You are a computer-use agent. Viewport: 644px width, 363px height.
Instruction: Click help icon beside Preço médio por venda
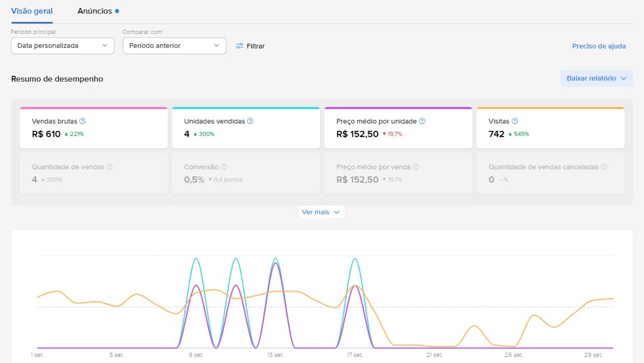click(416, 167)
